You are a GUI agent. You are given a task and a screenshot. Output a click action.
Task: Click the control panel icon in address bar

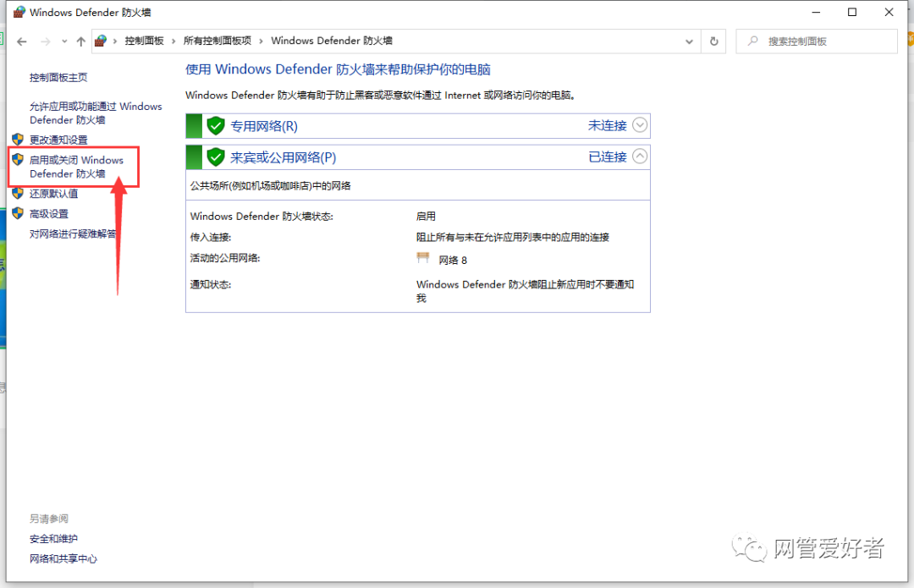click(x=101, y=41)
